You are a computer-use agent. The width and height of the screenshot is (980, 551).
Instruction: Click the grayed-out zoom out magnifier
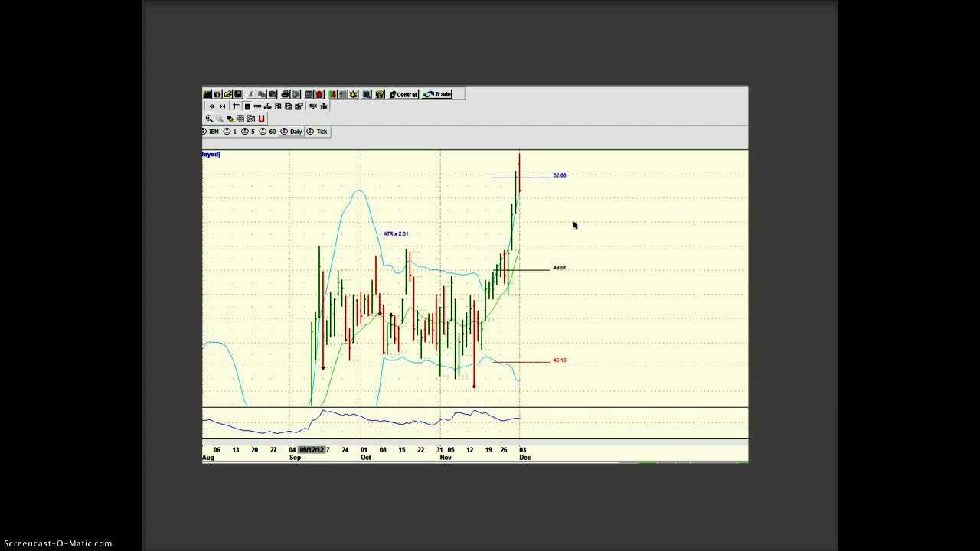click(220, 119)
